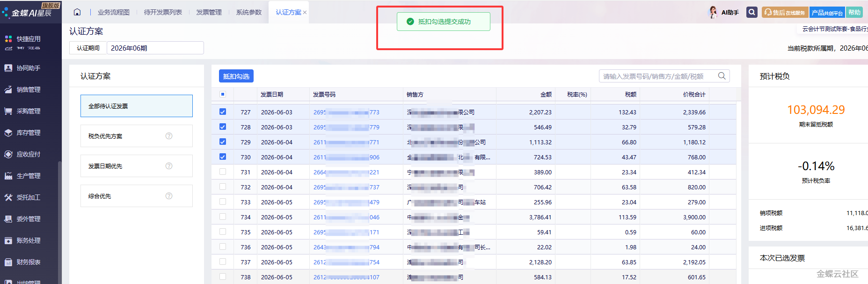The width and height of the screenshot is (868, 284).
Task: Click the 发票号码 column header
Action: point(324,94)
